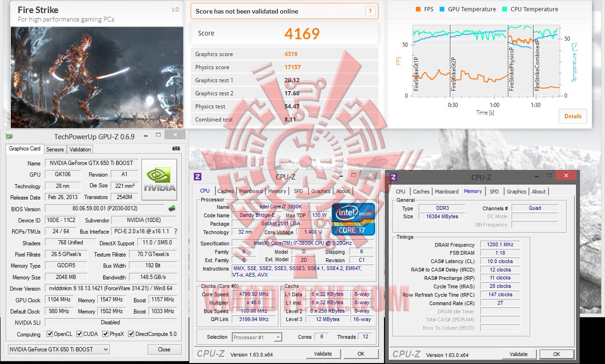605x364 pixels.
Task: Click the Driver Version field in GPU-Z
Action: 111,288
